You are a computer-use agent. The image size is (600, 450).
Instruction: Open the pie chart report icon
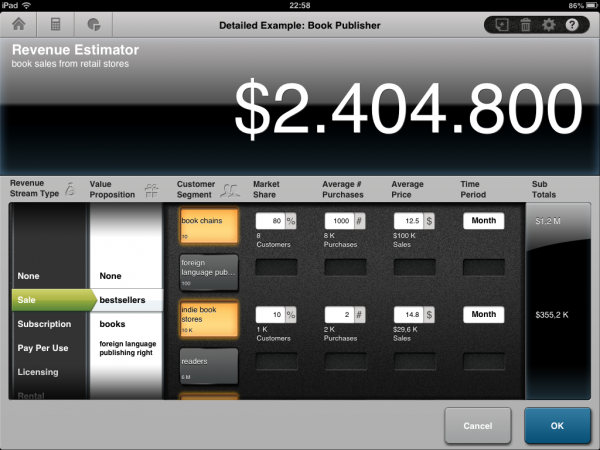click(94, 23)
